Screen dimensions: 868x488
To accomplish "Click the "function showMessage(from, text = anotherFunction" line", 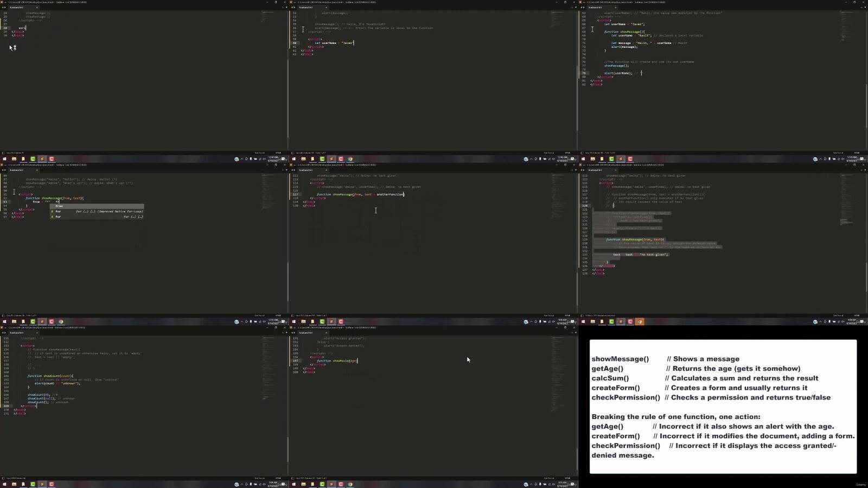I will pyautogui.click(x=360, y=194).
